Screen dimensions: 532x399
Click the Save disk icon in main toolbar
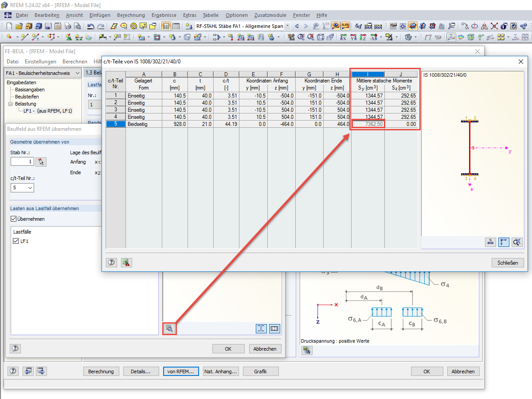48,26
